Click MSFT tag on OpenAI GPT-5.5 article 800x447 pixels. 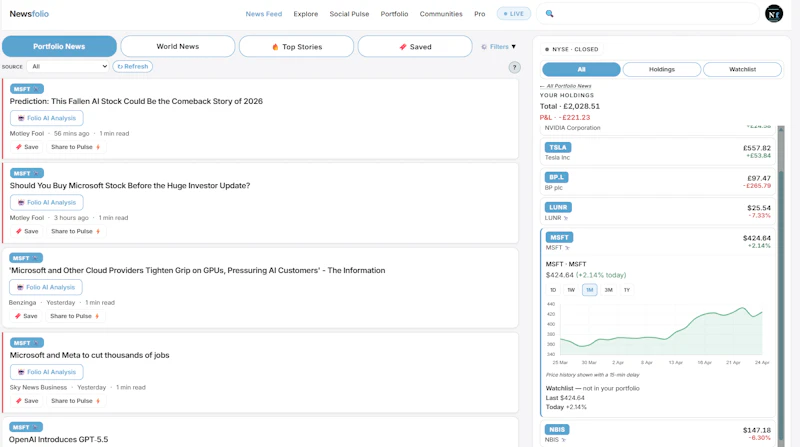(x=26, y=427)
